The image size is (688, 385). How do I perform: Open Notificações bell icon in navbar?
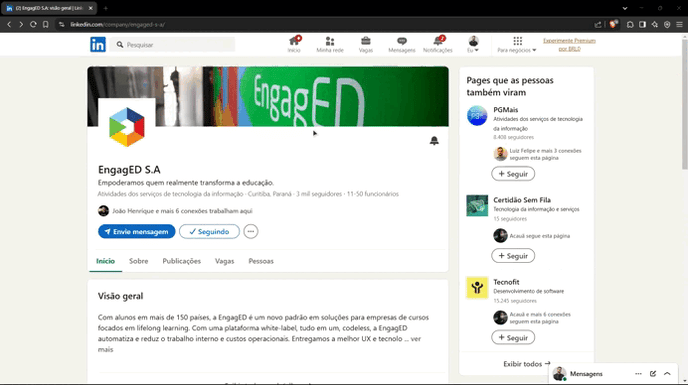click(437, 44)
